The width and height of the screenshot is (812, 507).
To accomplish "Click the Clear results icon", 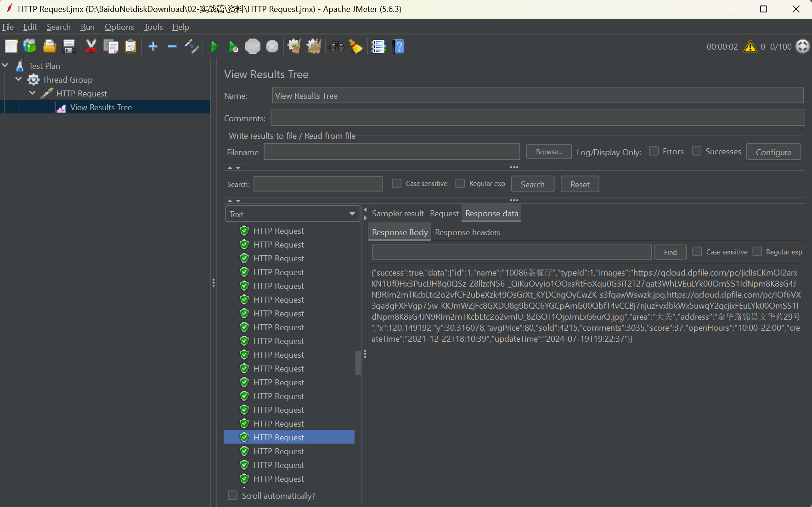I will pyautogui.click(x=294, y=46).
